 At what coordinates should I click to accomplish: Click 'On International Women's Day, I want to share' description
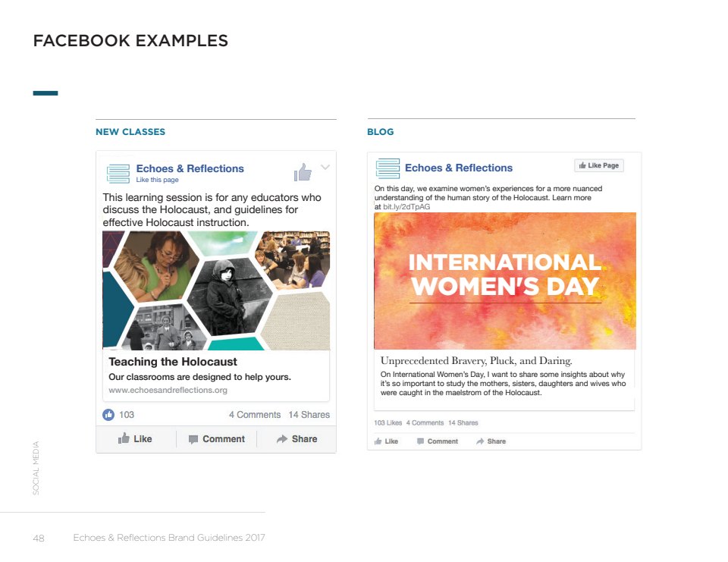tap(503, 383)
